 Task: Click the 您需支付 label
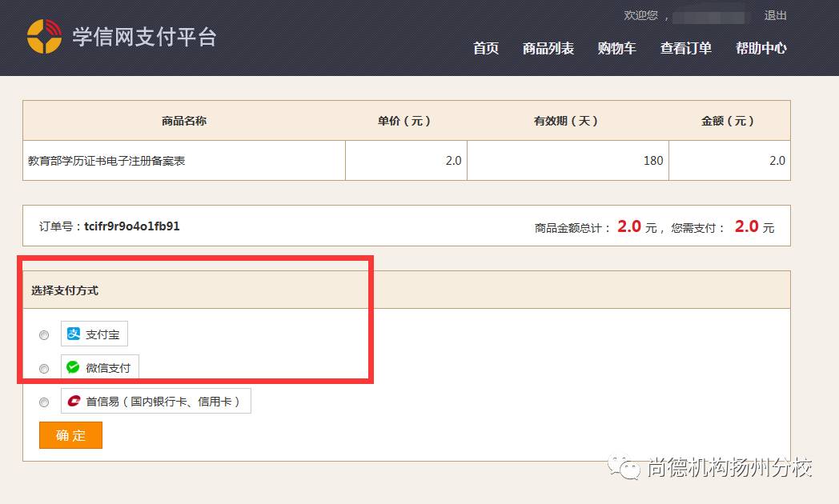(x=696, y=228)
